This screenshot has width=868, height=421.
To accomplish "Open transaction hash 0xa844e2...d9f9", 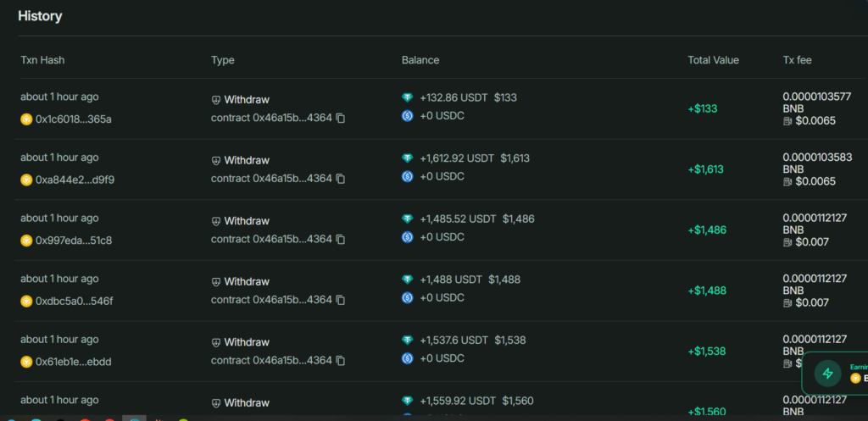I will 75,180.
